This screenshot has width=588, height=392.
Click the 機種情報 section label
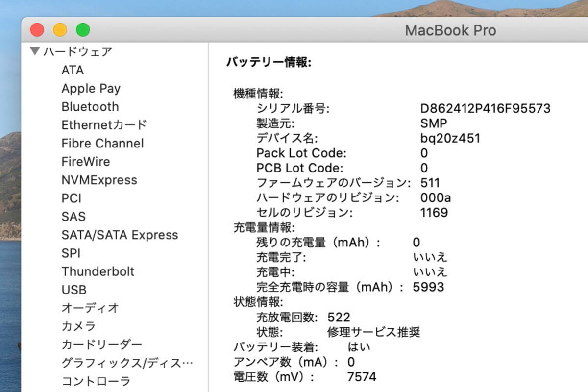(258, 94)
